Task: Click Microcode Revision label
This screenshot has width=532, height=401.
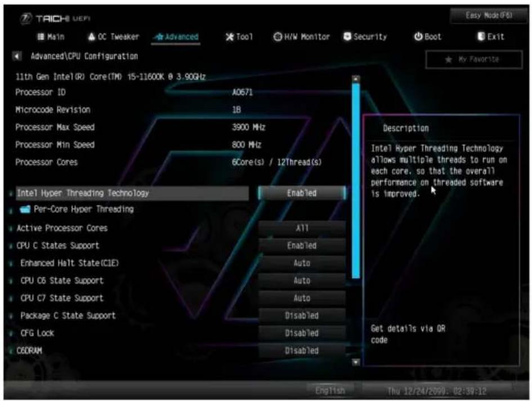Action: (53, 110)
